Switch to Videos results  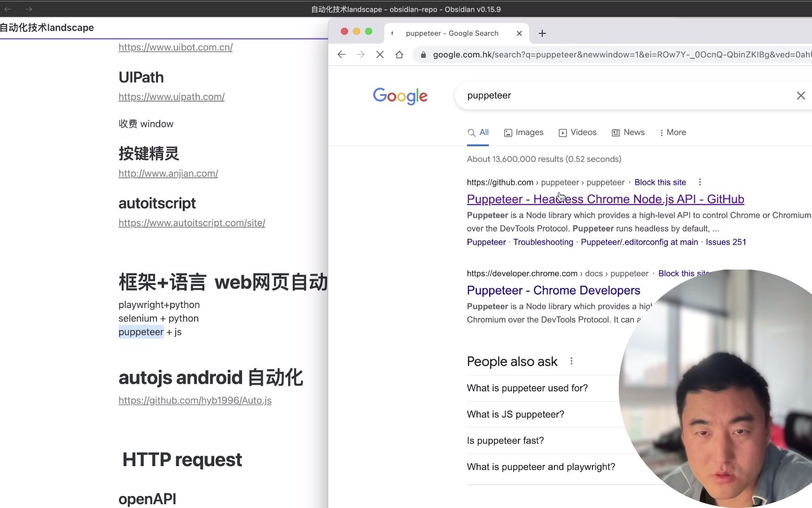[578, 133]
